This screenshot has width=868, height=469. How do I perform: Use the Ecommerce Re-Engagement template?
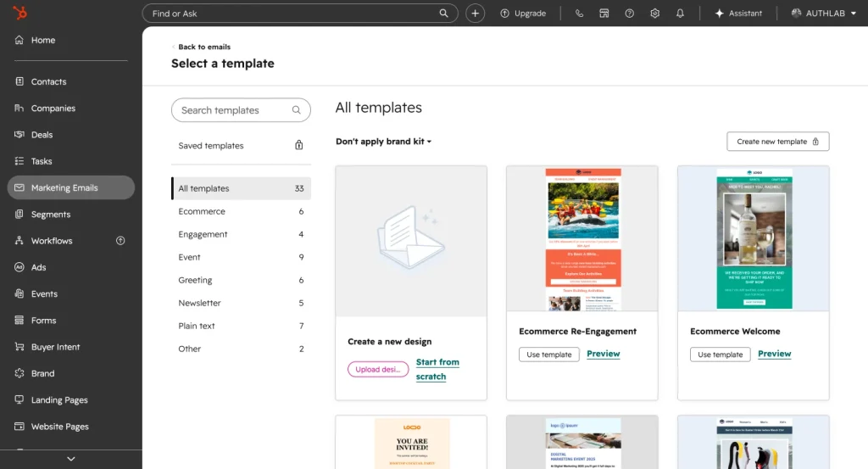click(x=549, y=355)
